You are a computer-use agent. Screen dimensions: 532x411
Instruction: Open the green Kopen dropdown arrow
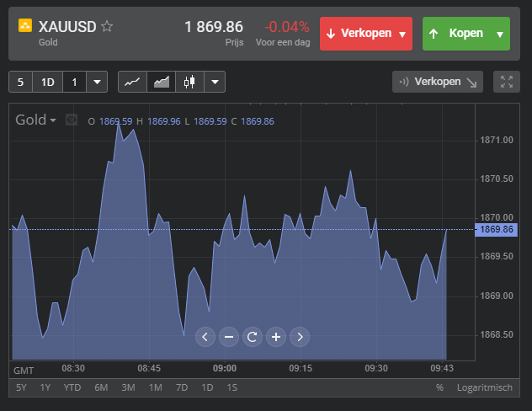(500, 34)
